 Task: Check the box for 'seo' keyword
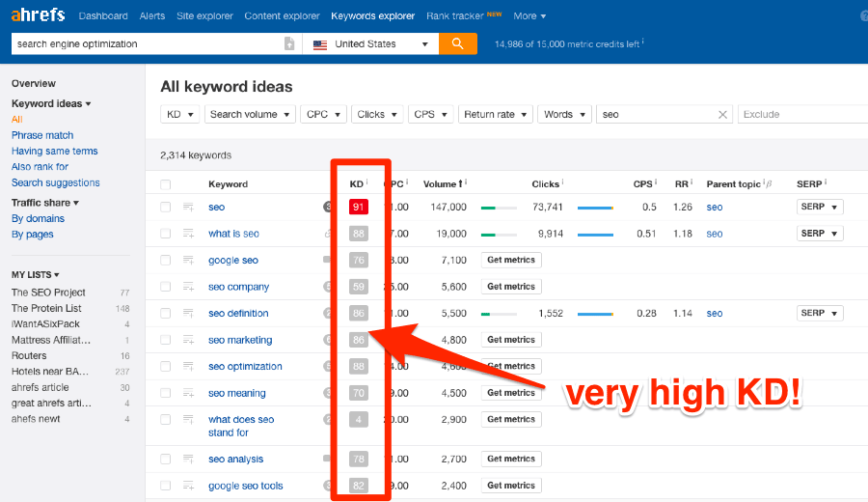coord(166,208)
